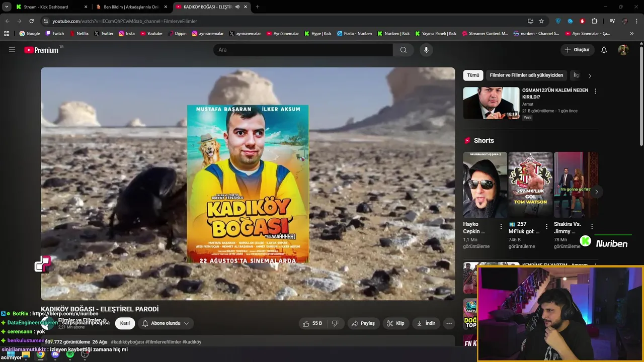644x362 pixels.
Task: Click the Oluştur create button
Action: (x=577, y=50)
